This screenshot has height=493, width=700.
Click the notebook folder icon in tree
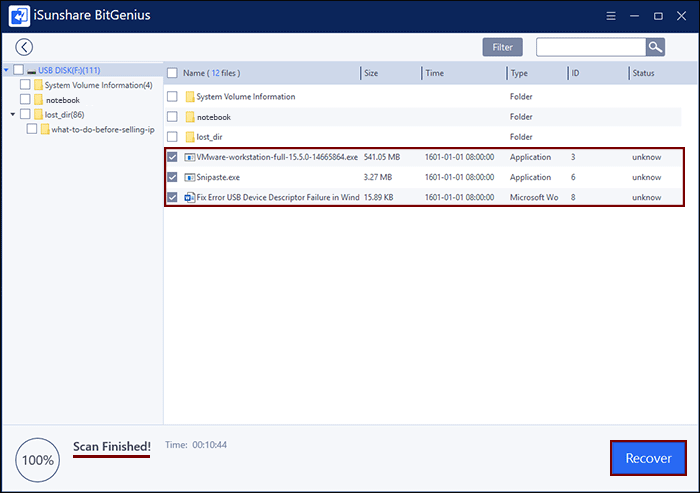(x=38, y=100)
